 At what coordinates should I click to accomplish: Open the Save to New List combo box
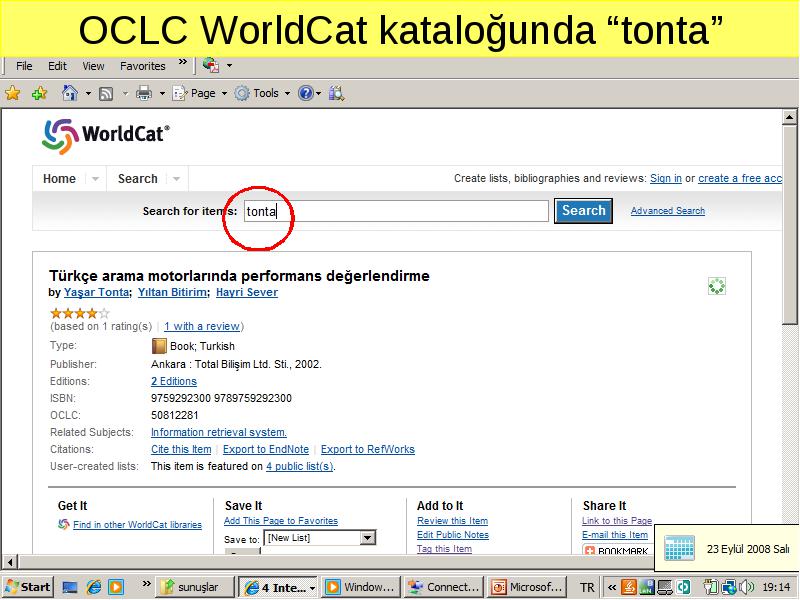(319, 538)
